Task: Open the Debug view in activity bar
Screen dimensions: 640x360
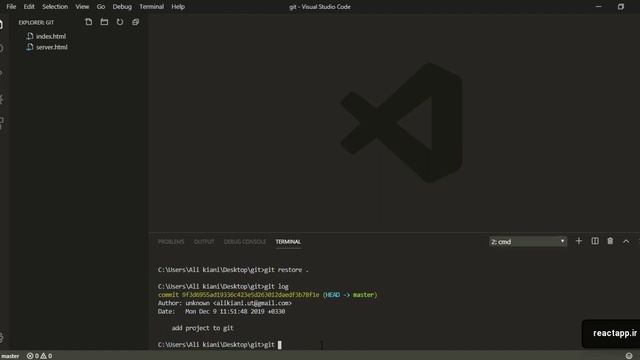Action: (x=2, y=99)
